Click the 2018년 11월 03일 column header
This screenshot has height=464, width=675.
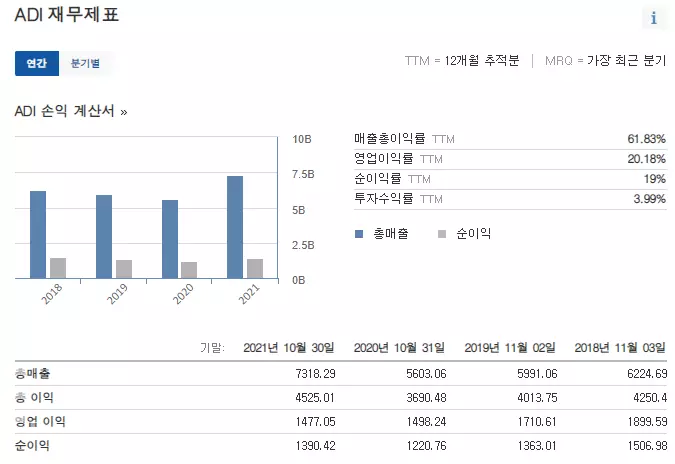(620, 348)
